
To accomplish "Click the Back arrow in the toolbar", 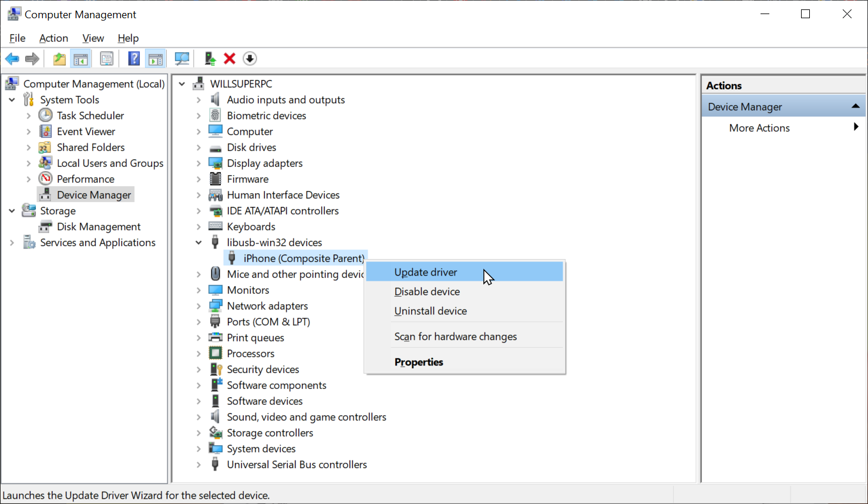I will pyautogui.click(x=12, y=59).
